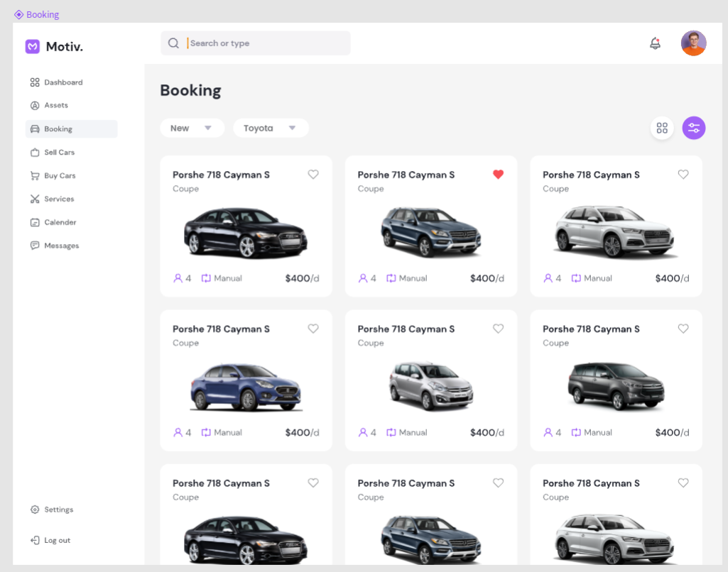Click transmission icon on blue sedan card

206,432
